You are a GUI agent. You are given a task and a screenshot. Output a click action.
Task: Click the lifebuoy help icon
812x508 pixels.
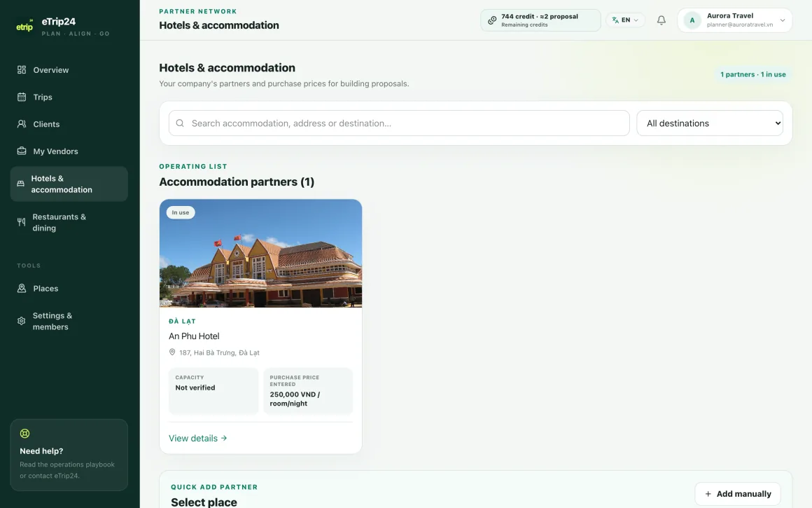pyautogui.click(x=25, y=433)
